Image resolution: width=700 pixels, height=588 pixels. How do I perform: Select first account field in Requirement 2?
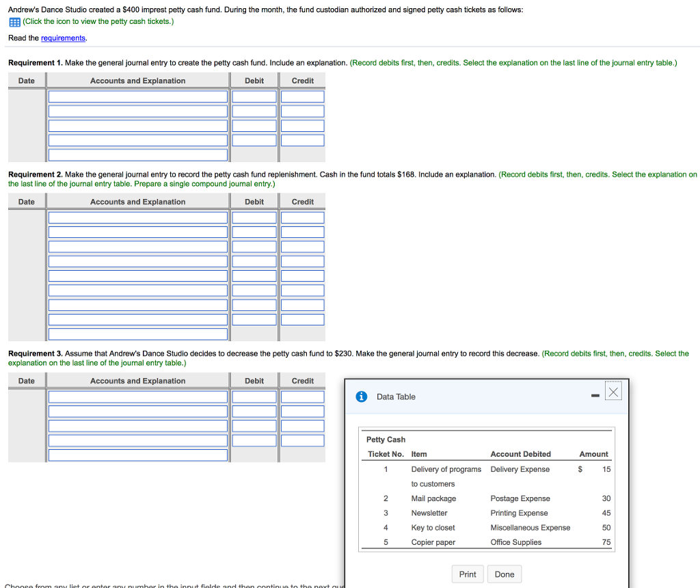137,217
